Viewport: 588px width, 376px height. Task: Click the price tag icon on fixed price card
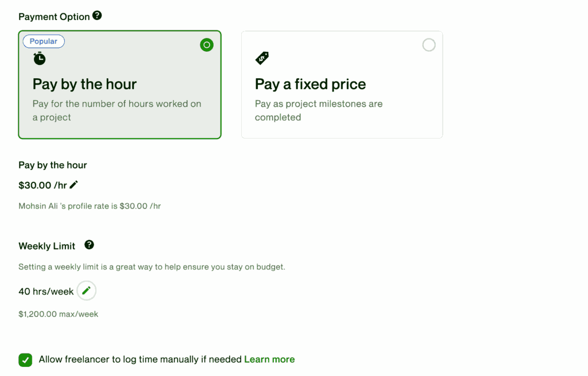[x=262, y=58]
